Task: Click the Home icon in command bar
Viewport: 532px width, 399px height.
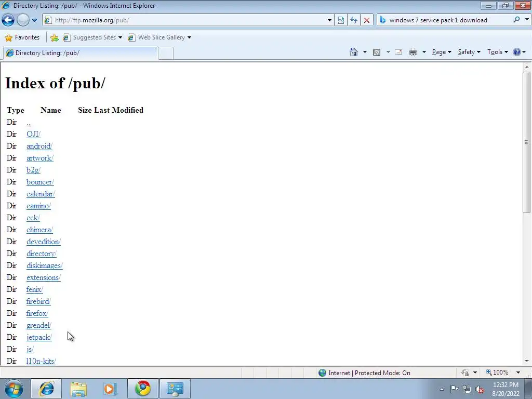Action: click(353, 52)
